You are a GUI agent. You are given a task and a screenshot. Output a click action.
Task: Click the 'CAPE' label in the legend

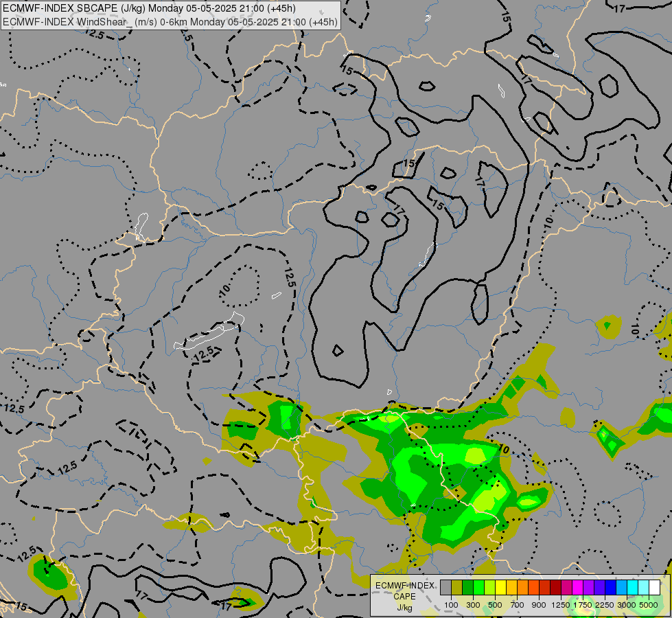[404, 597]
